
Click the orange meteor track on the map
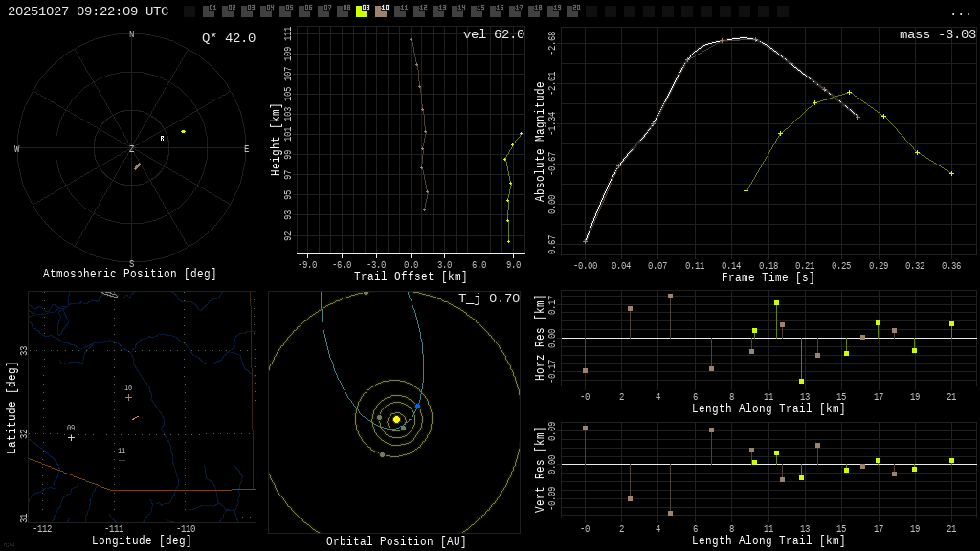[x=135, y=418]
